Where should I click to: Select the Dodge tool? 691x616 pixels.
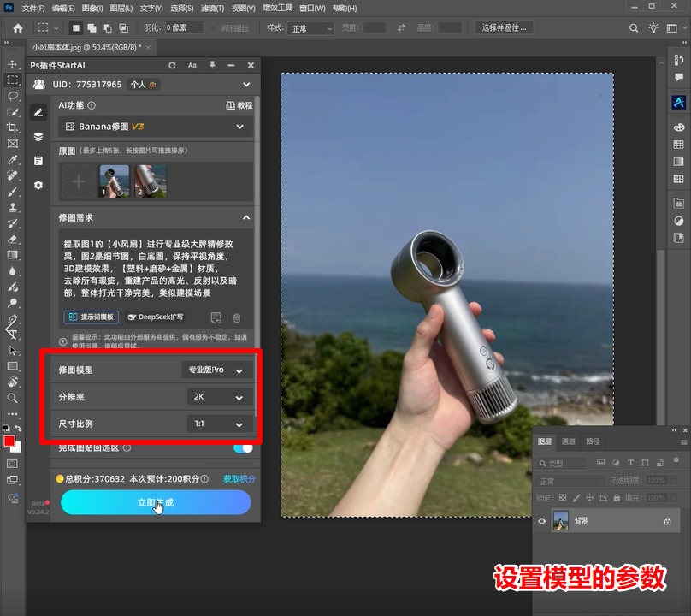tap(12, 303)
